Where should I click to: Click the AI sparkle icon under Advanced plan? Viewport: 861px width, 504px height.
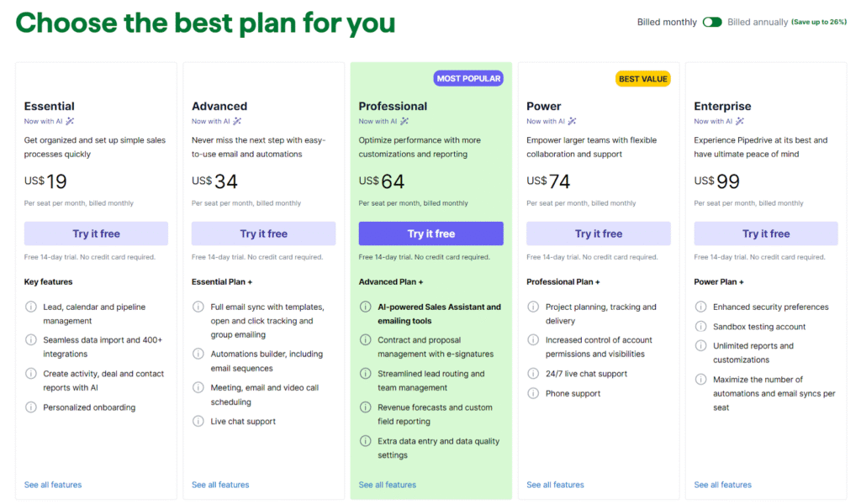pos(235,120)
